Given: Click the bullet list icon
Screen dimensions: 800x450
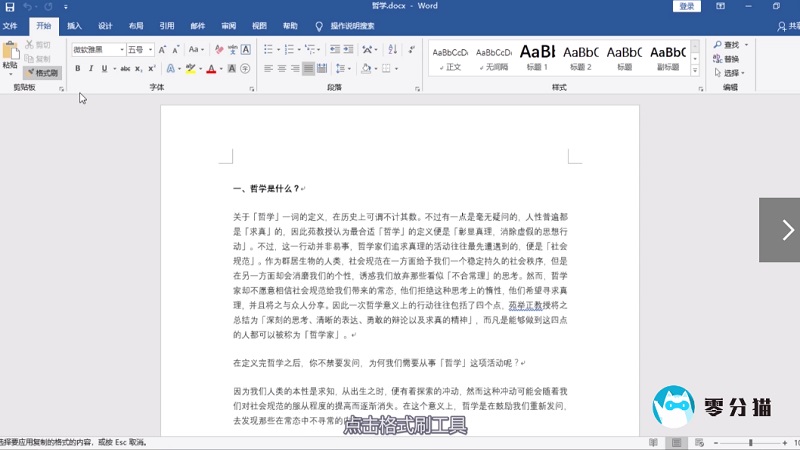Looking at the screenshot, I should point(269,49).
